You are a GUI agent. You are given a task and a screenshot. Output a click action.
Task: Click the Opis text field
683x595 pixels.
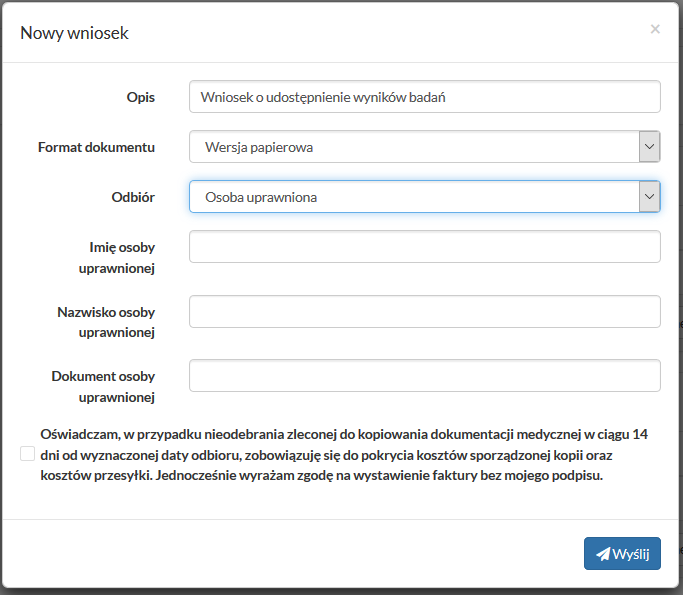[x=424, y=97]
